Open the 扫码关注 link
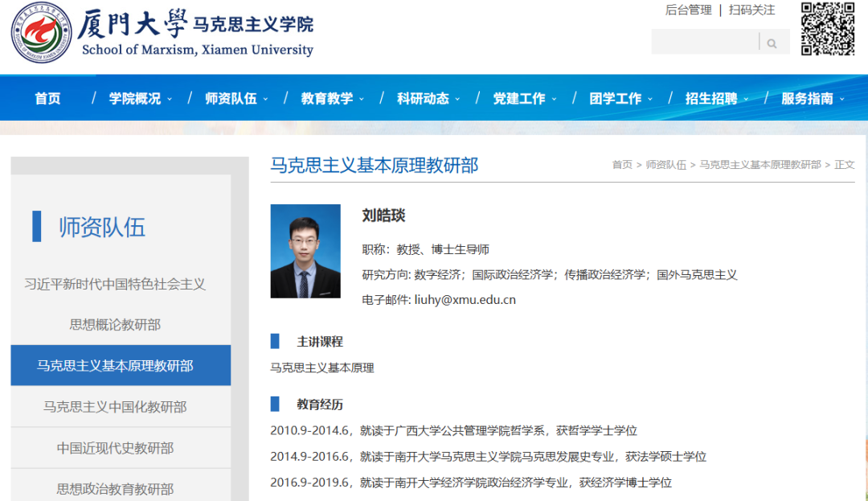Viewport: 868px width, 501px height. [751, 10]
